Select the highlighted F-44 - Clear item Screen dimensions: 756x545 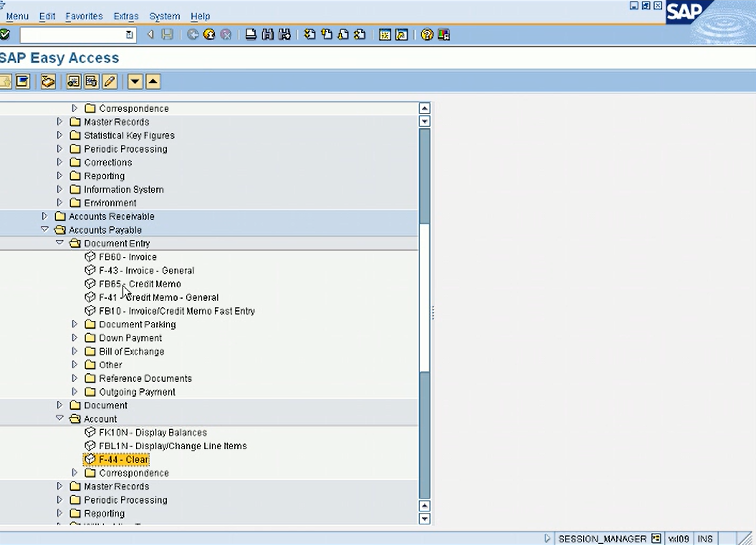(116, 460)
